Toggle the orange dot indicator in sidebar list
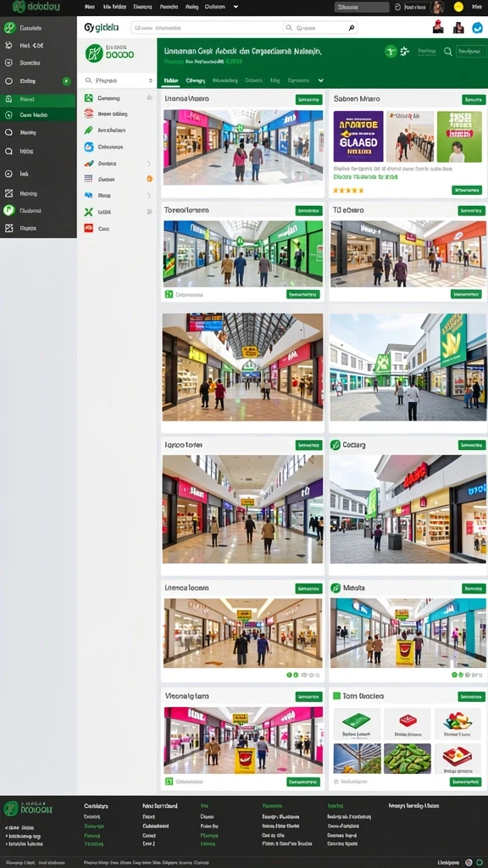 [149, 179]
